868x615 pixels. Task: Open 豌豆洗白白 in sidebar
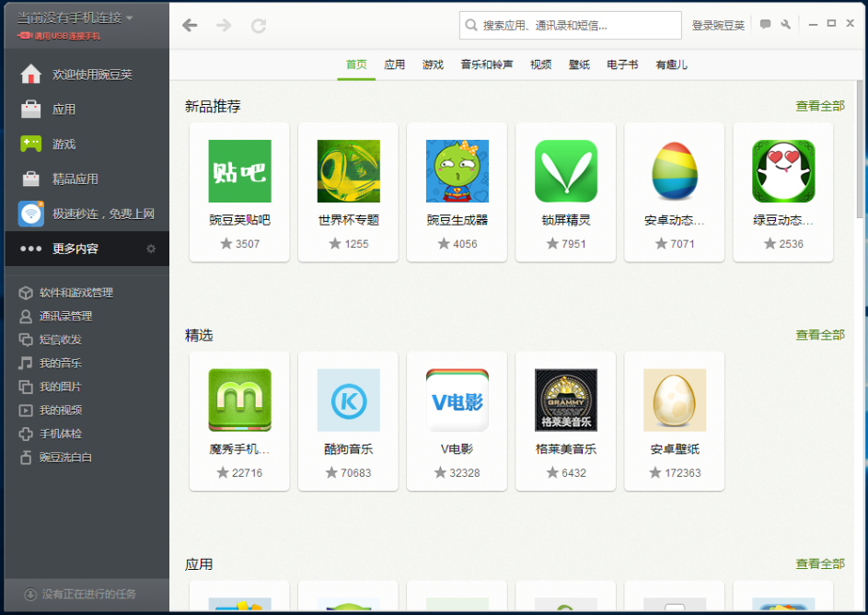[x=66, y=458]
